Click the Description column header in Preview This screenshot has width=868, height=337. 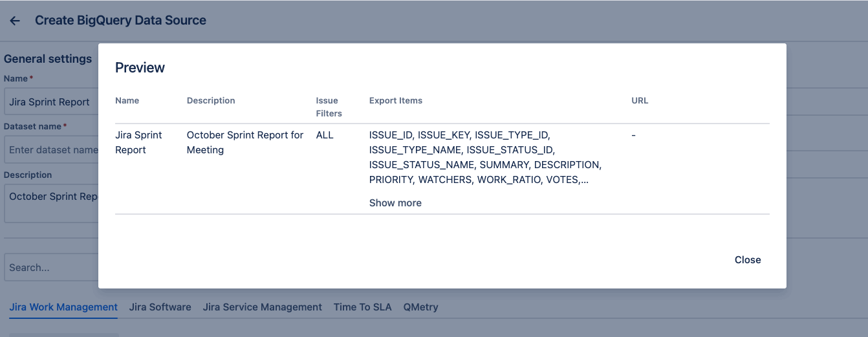211,101
